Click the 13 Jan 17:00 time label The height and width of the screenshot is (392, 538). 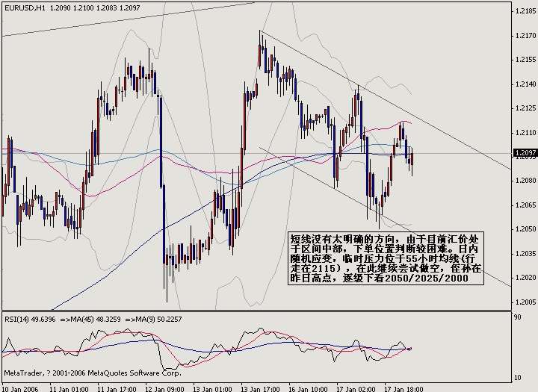tap(260, 389)
